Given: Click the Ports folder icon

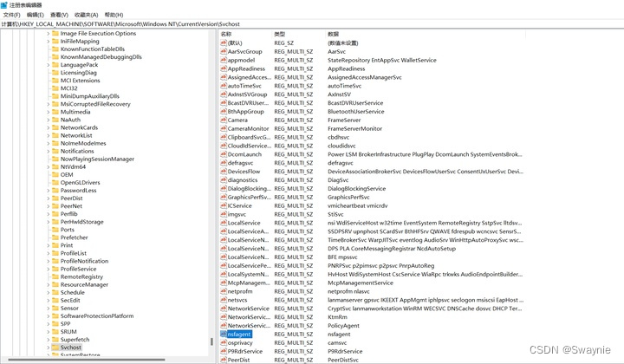Looking at the screenshot, I should coord(55,230).
